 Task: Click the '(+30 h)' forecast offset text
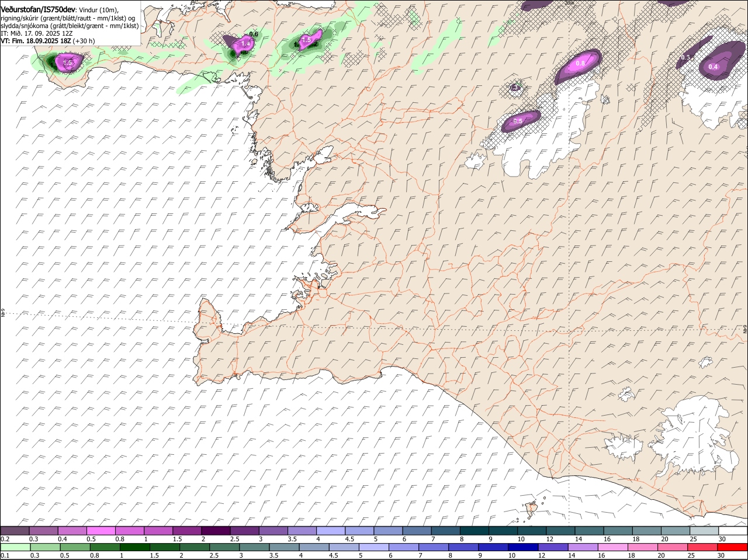coord(84,41)
